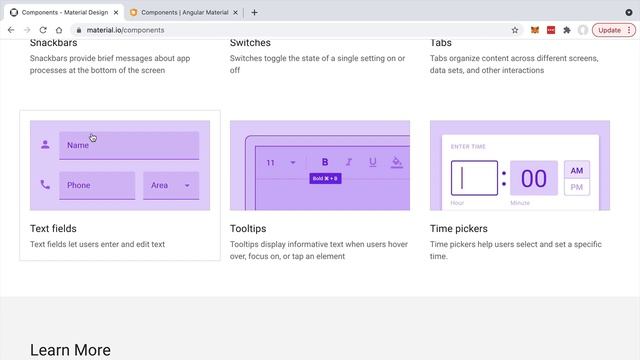The width and height of the screenshot is (640, 360).
Task: Click the Time pickers description text
Action: [516, 250]
